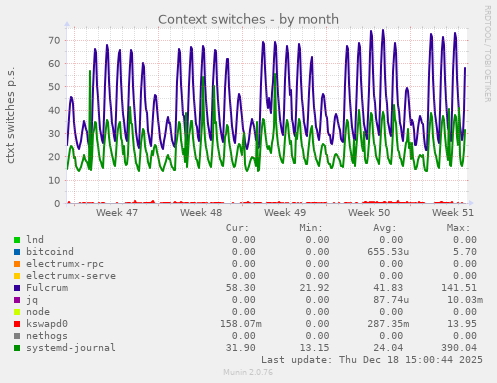497x383 pixels.
Task: Click the Fulcrum dark blue legend swatch
Action: [17, 288]
